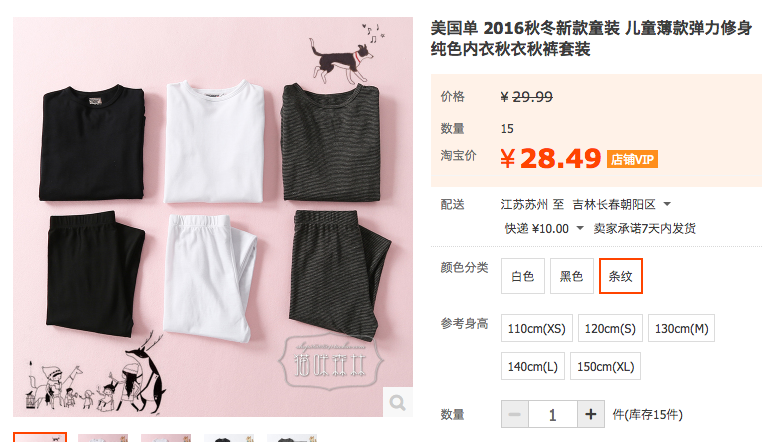Screen dimensions: 763x442
Task: Click the minus icon to decrease quantity
Action: [x=515, y=415]
